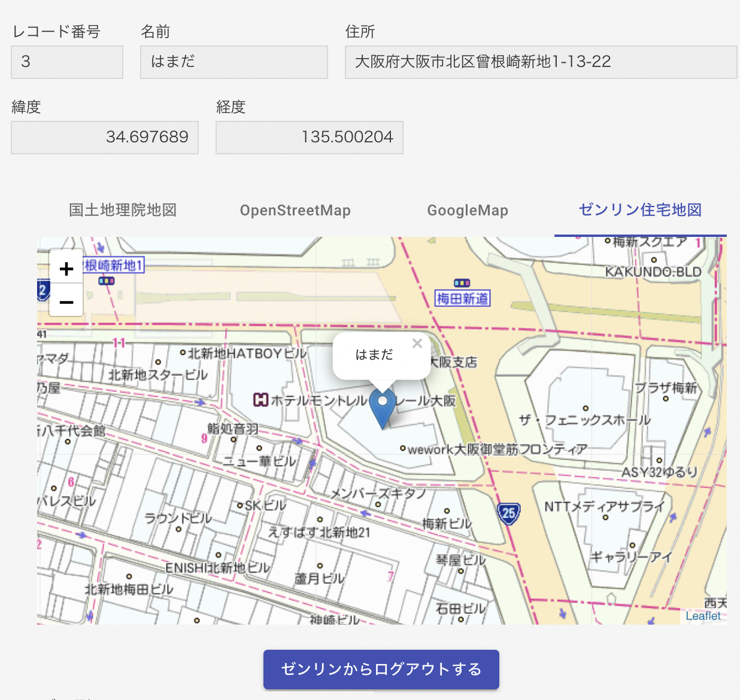Select the ゼンリン住宅地図 tab

point(640,210)
